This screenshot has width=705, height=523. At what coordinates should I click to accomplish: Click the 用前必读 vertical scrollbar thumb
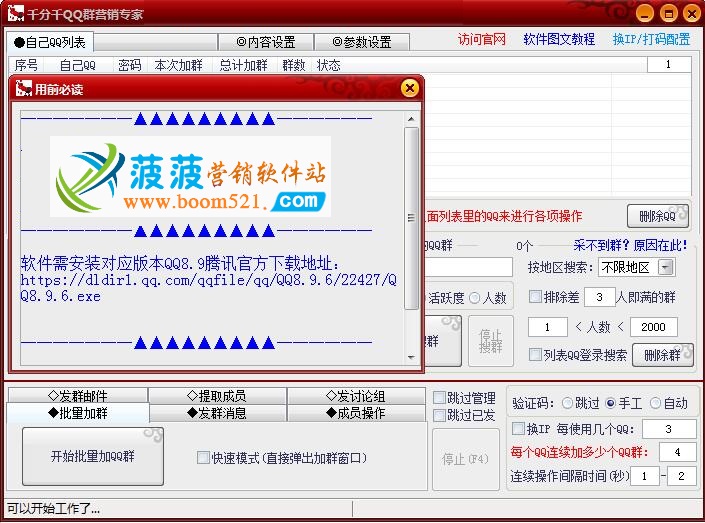coord(411,218)
